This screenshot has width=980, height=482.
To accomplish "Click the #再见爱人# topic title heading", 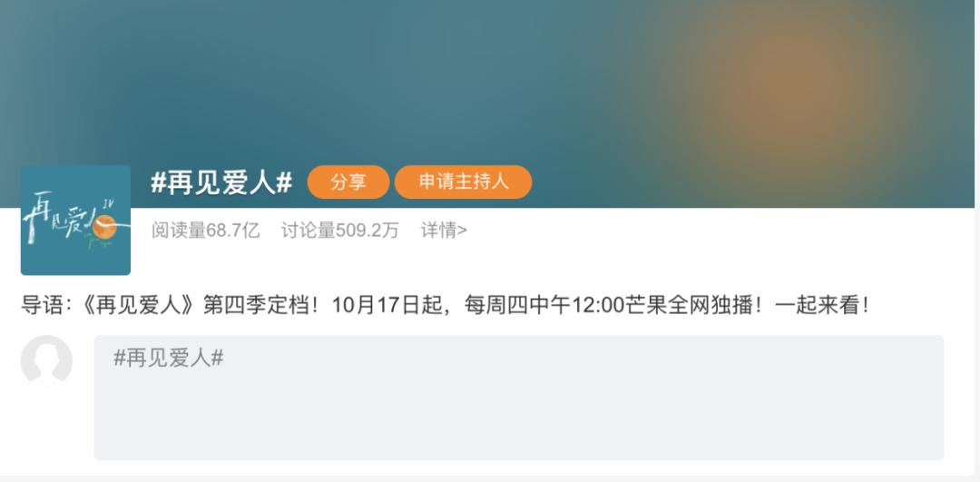I will coord(221,182).
